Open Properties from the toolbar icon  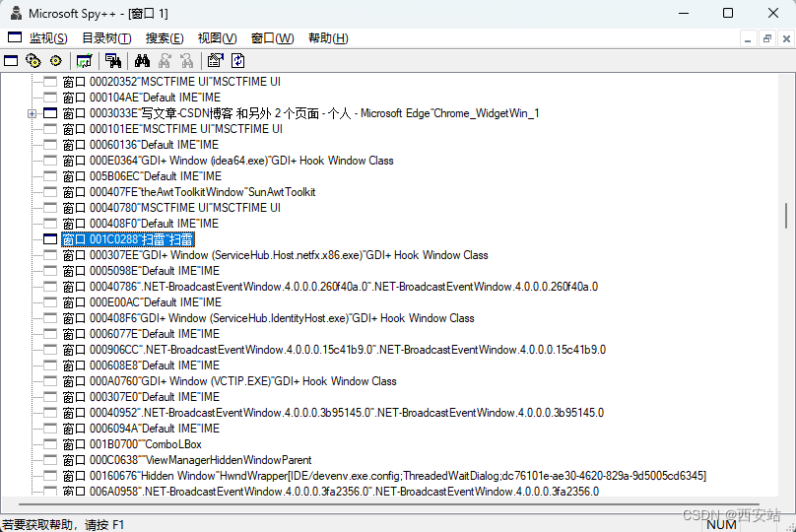coord(216,61)
